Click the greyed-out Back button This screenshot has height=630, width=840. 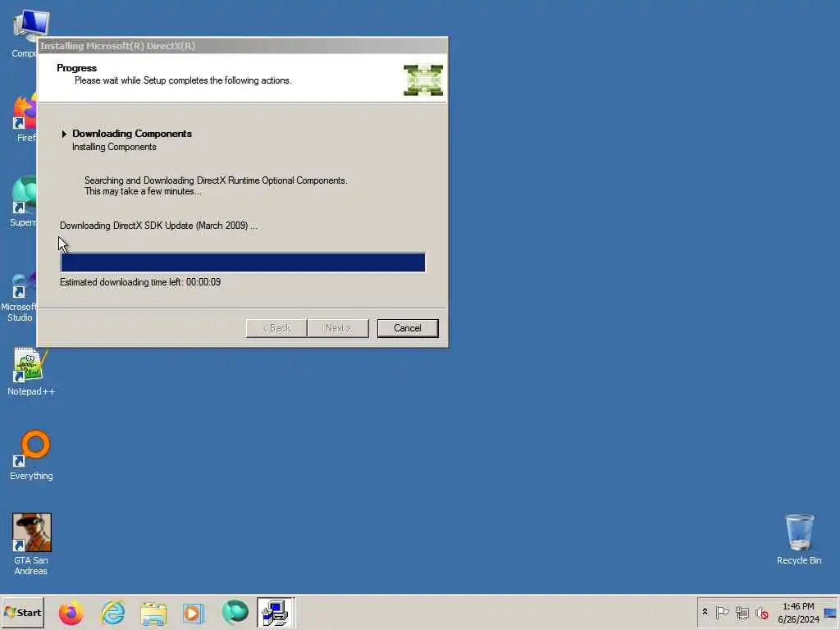pyautogui.click(x=276, y=328)
